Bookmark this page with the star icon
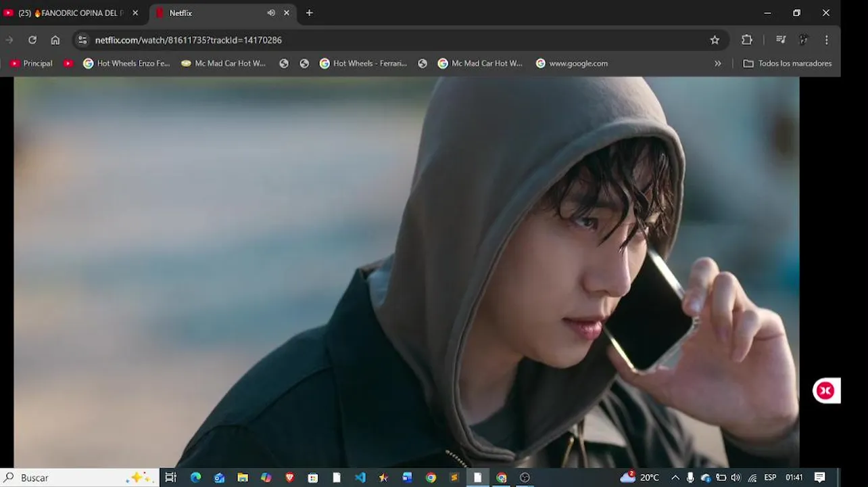Viewport: 868px width, 487px height. [715, 40]
